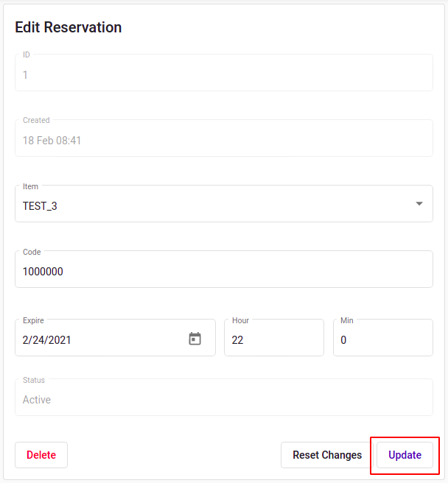Click the Created field showing 18 Feb 08:41
The image size is (448, 483).
52,141
